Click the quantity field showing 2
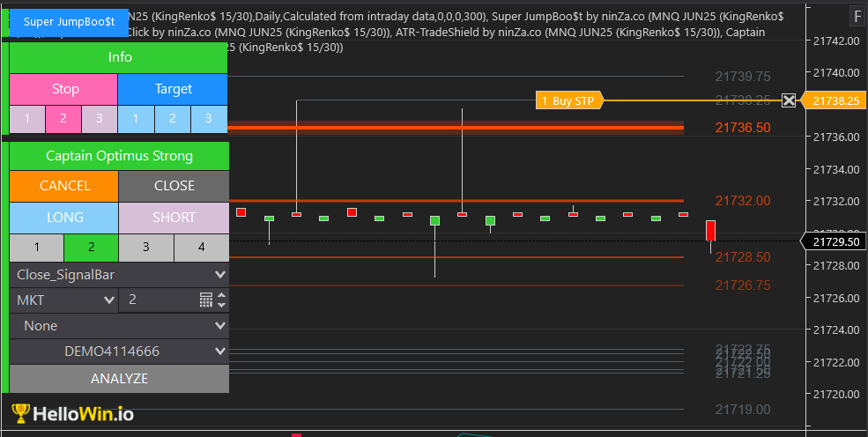Viewport: 868px width, 437px height. (158, 300)
